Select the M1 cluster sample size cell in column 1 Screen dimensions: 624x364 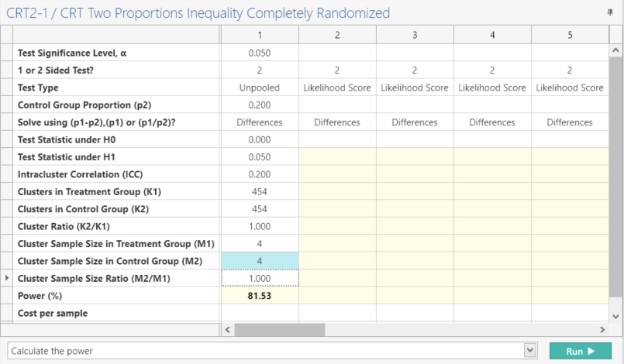[260, 244]
